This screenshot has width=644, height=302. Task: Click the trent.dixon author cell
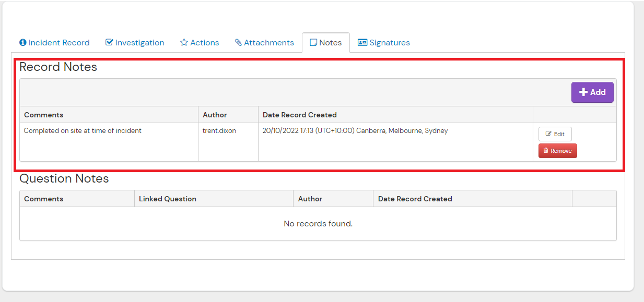[219, 131]
